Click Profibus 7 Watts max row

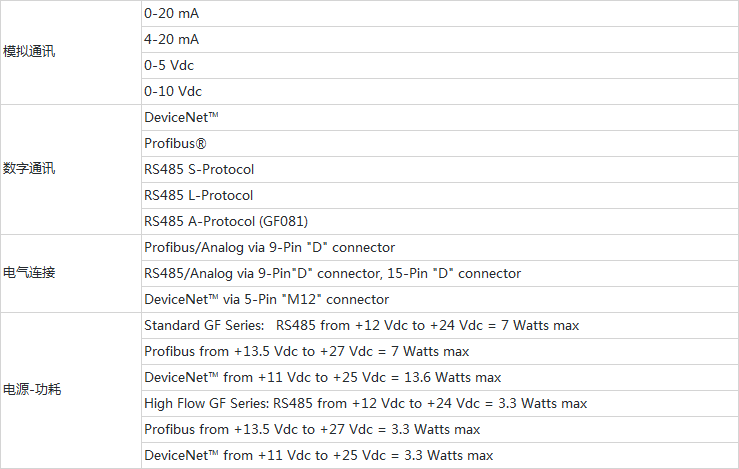pyautogui.click(x=306, y=351)
